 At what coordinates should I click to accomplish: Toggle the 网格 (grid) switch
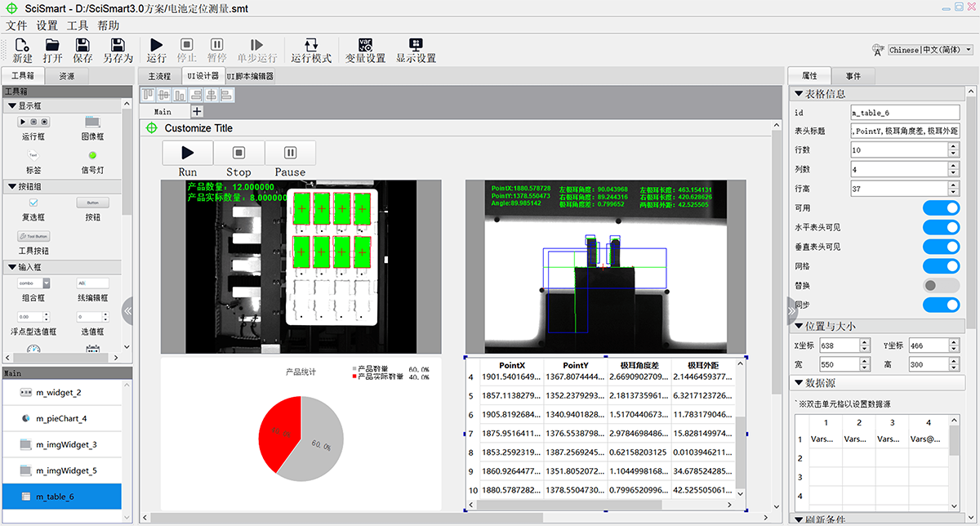point(941,266)
